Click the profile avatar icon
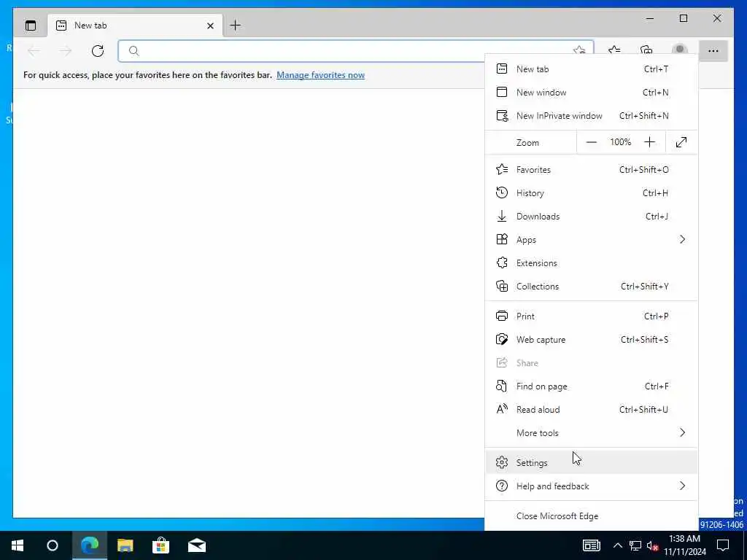Image resolution: width=747 pixels, height=560 pixels. (x=680, y=50)
